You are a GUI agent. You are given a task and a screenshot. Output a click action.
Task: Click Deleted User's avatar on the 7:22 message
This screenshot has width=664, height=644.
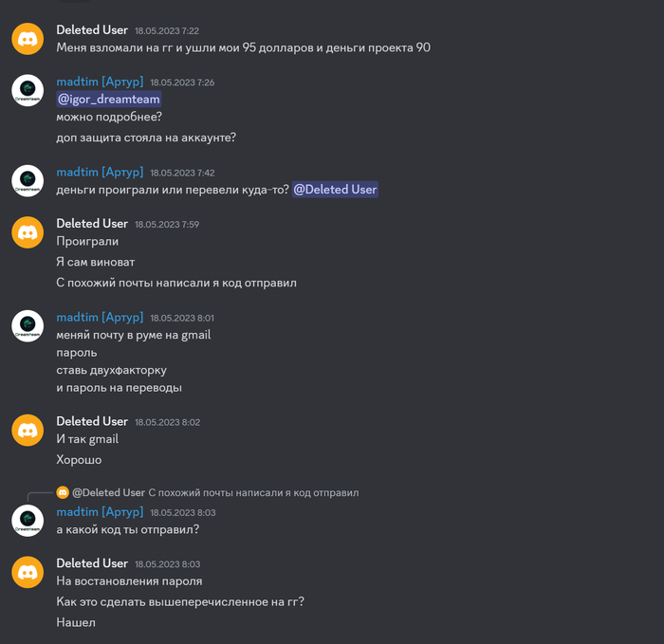[28, 39]
